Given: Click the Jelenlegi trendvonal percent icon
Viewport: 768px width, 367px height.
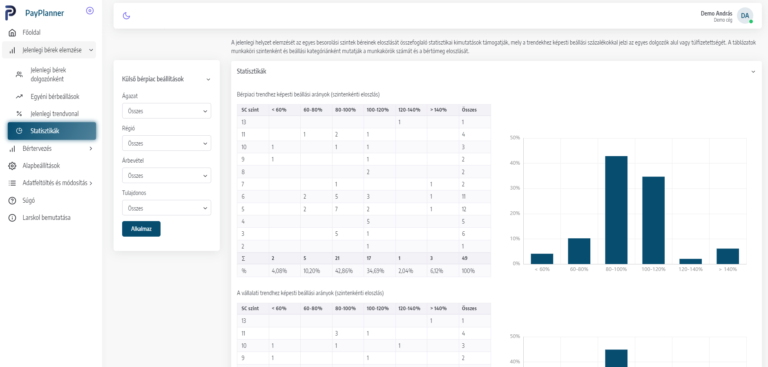Looking at the screenshot, I should click(19, 114).
